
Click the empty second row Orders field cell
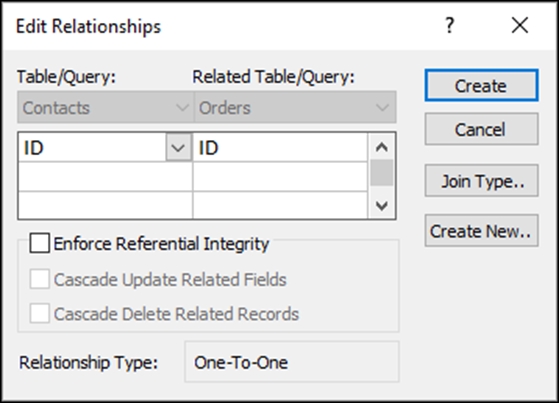280,177
